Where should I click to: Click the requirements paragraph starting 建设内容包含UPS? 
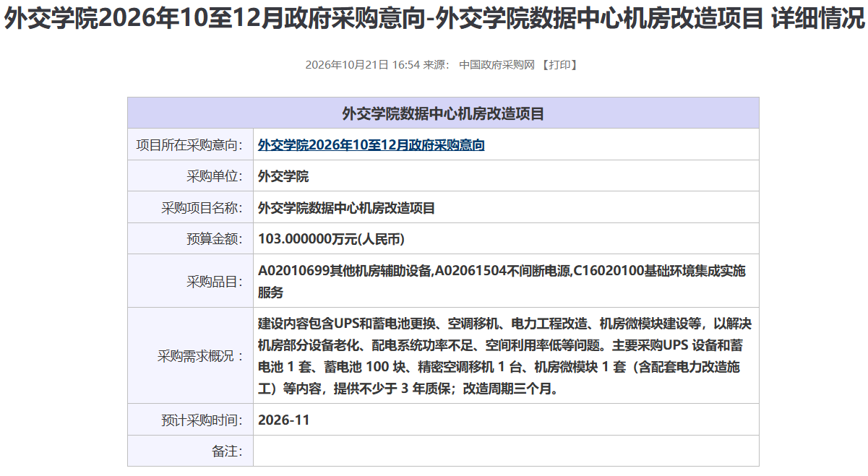(504, 356)
